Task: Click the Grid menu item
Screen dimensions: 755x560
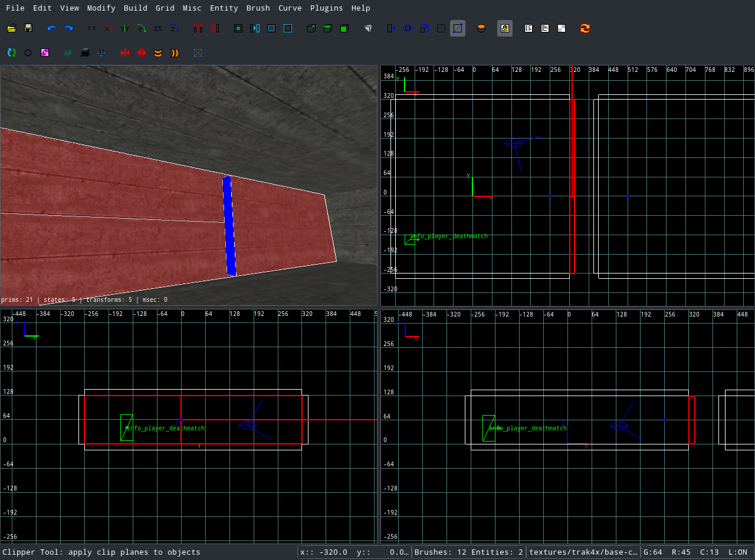Action: coord(165,8)
